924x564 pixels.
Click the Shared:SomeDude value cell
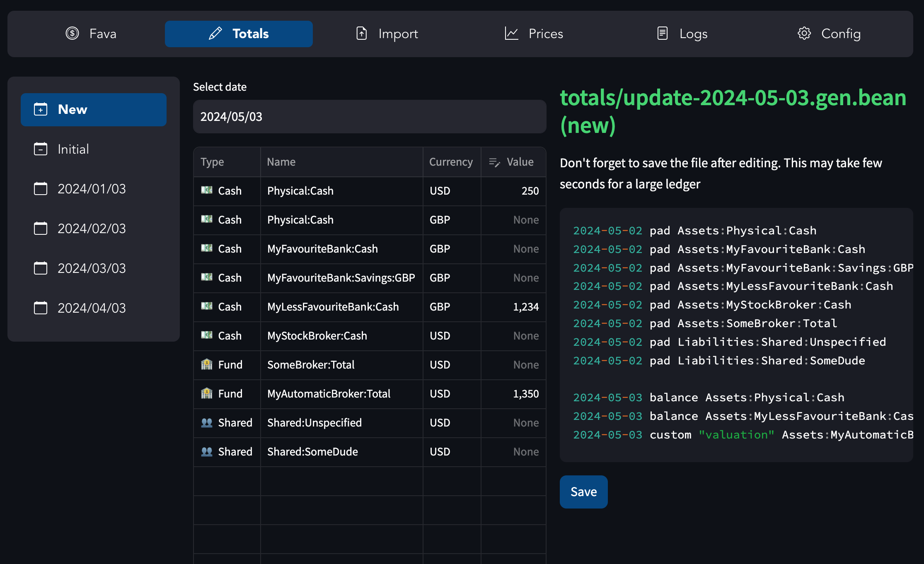pyautogui.click(x=513, y=452)
